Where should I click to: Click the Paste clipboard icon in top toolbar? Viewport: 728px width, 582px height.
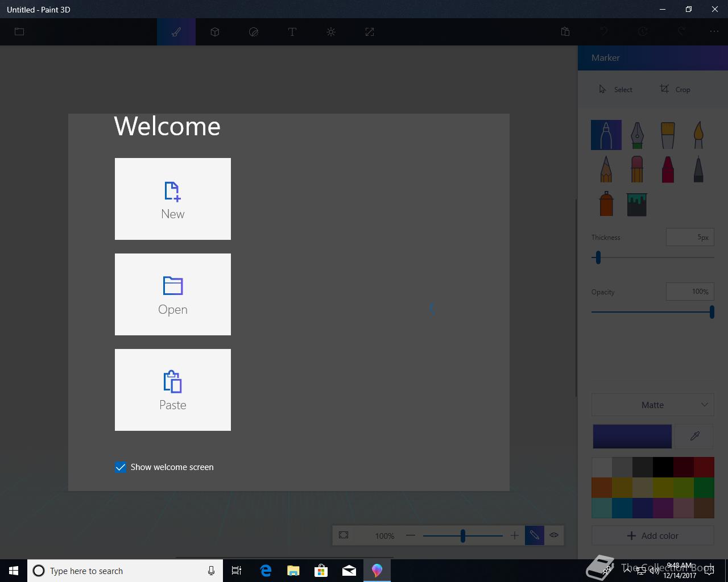pos(565,32)
